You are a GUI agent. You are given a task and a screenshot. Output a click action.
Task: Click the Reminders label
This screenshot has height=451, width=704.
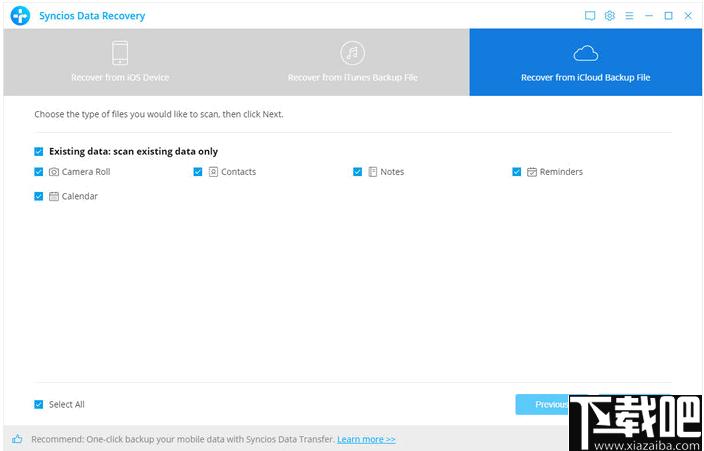561,172
